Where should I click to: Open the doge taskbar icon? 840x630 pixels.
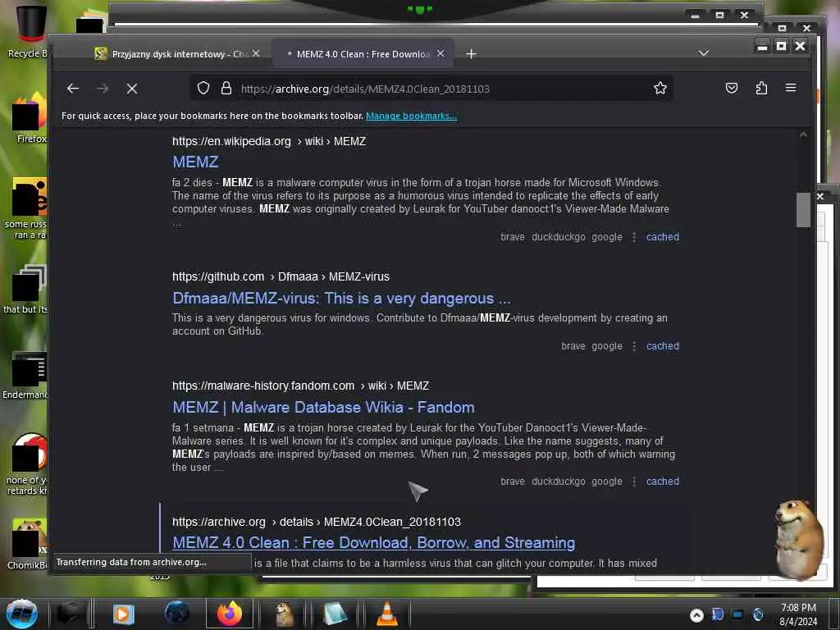285,614
